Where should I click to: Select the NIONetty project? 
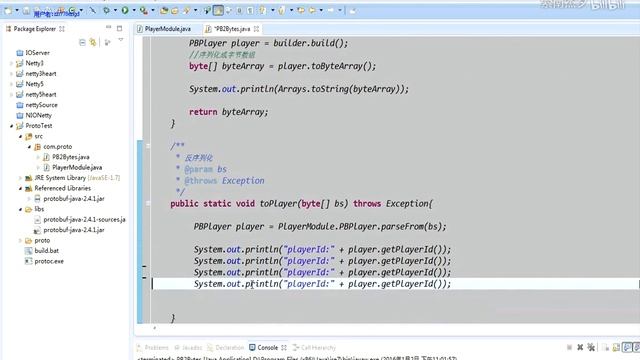(x=34, y=115)
